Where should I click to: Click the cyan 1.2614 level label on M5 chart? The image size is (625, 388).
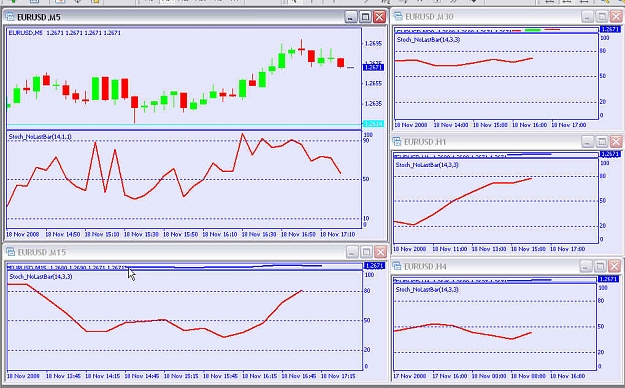coord(373,124)
